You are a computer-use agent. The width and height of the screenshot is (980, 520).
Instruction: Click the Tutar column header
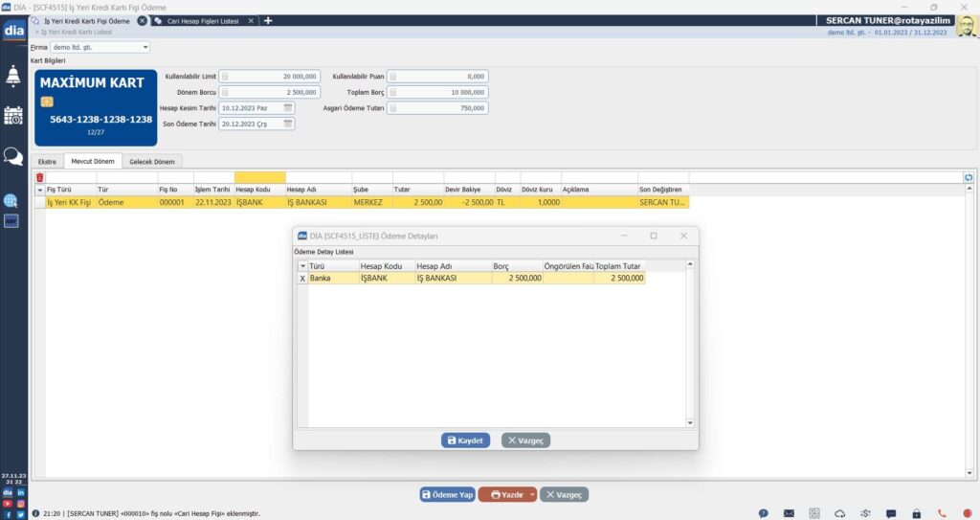click(x=418, y=190)
